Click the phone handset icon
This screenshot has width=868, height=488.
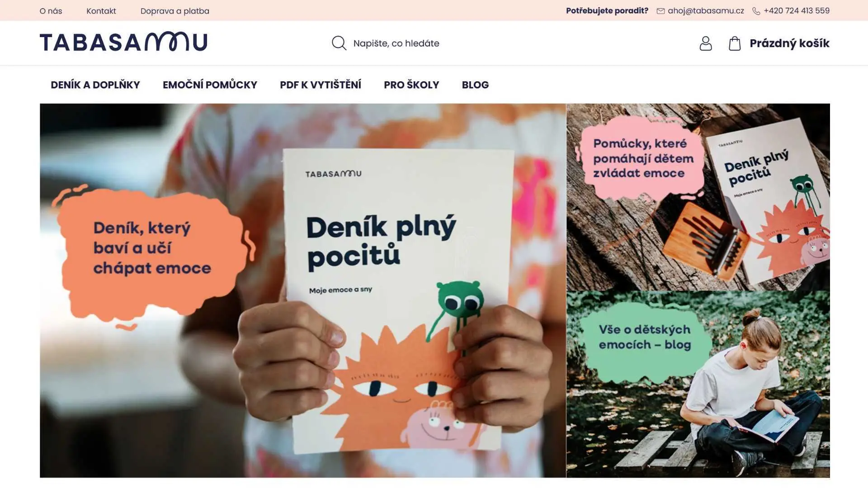pos(756,11)
